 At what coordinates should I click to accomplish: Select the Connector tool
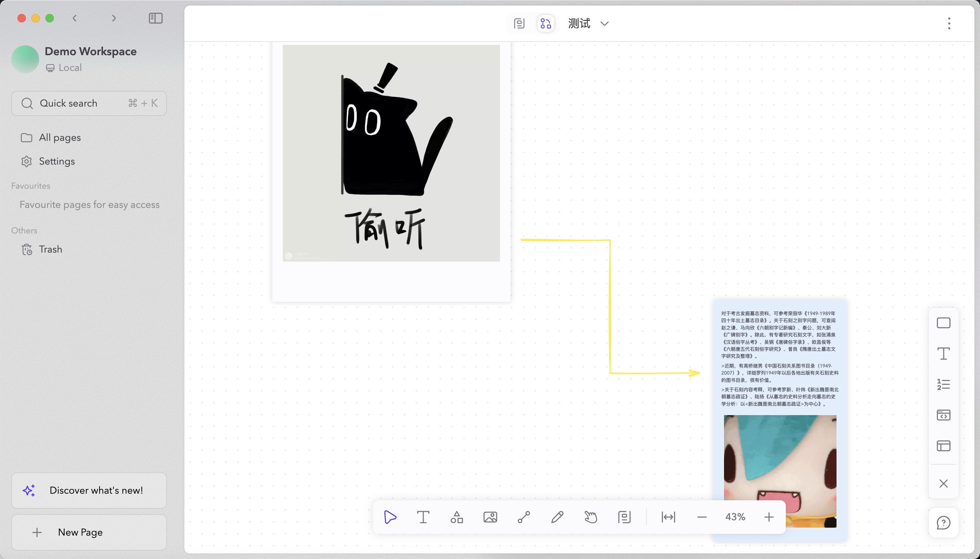(x=524, y=517)
